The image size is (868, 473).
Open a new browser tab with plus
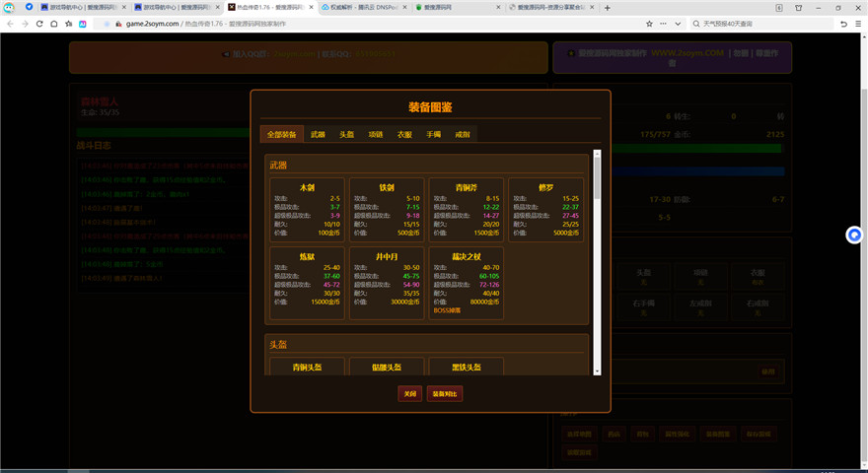click(x=608, y=7)
